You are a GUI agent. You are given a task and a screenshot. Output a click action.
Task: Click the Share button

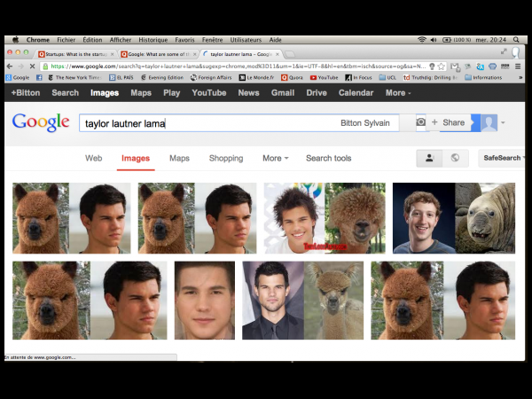(449, 122)
